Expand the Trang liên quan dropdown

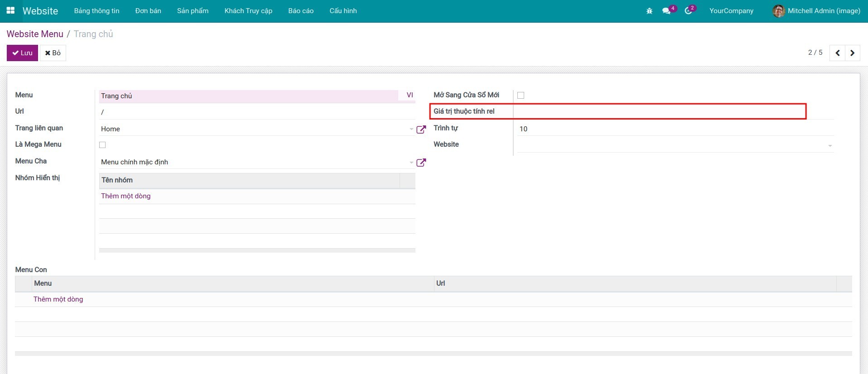(411, 129)
